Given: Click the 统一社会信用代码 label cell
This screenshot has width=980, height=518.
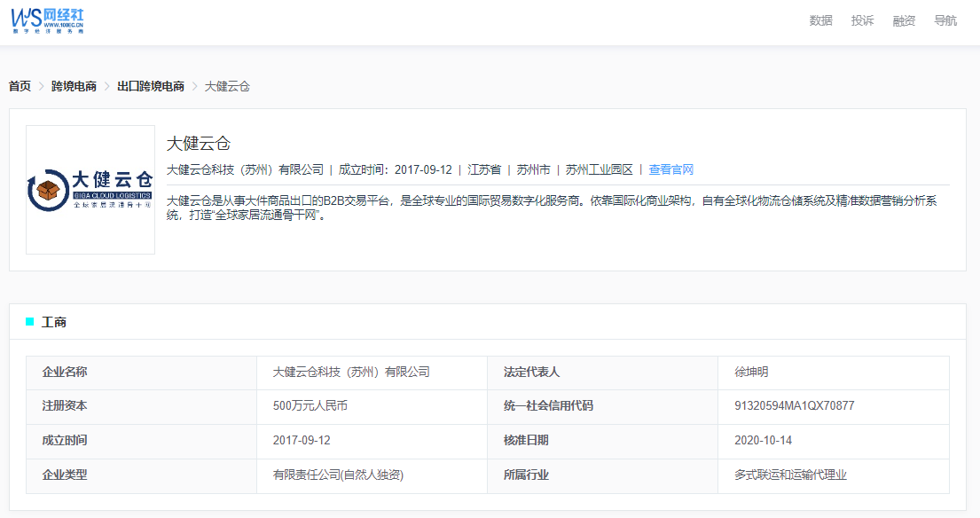Looking at the screenshot, I should (602, 406).
